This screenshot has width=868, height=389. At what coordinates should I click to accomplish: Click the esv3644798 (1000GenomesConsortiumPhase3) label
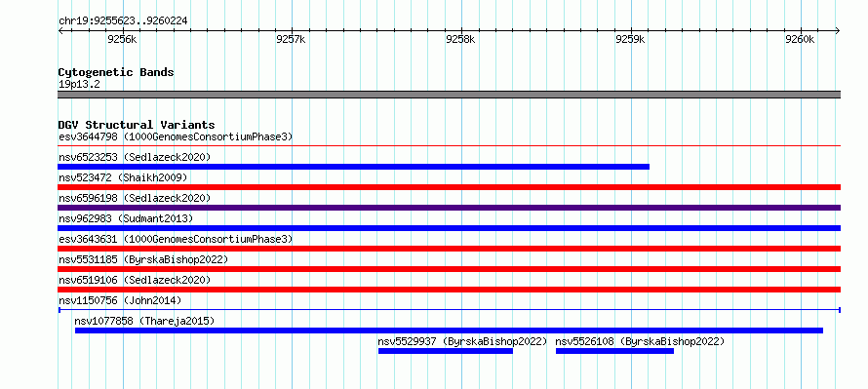pyautogui.click(x=176, y=136)
